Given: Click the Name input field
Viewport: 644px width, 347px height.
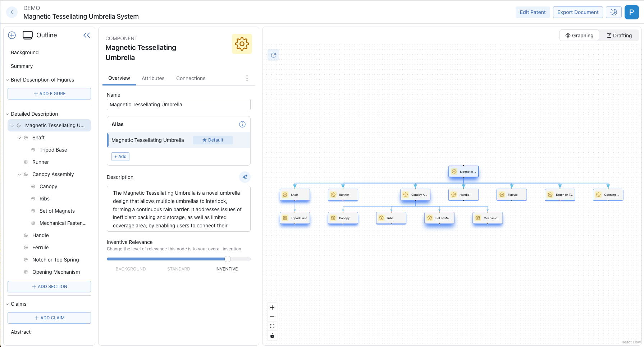Looking at the screenshot, I should coord(179,105).
